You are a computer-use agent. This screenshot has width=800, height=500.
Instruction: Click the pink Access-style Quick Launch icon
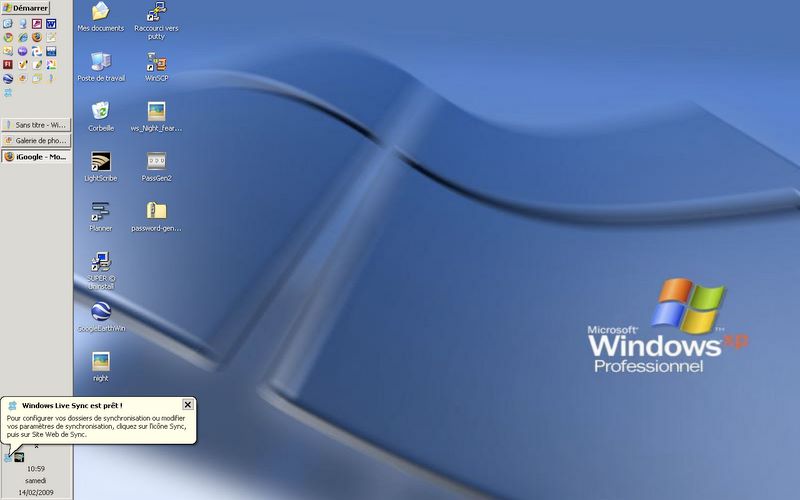point(37,24)
